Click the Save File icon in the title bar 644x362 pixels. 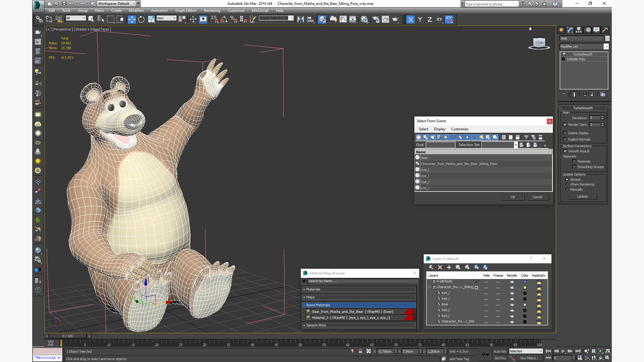point(64,3)
